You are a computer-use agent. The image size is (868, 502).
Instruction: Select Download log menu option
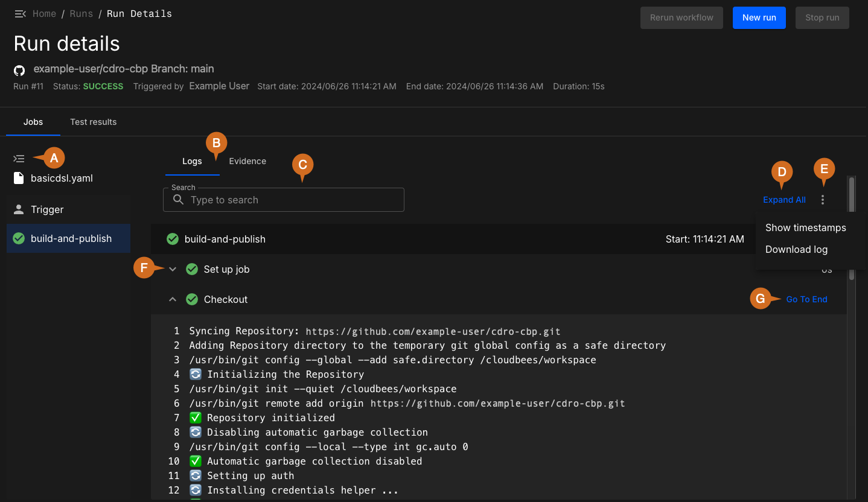[796, 249]
